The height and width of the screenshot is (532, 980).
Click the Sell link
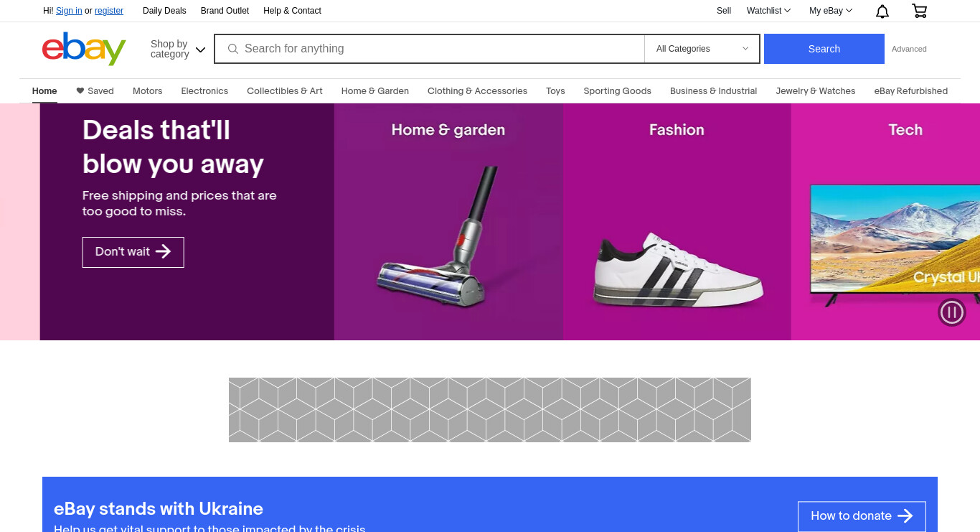(x=724, y=11)
